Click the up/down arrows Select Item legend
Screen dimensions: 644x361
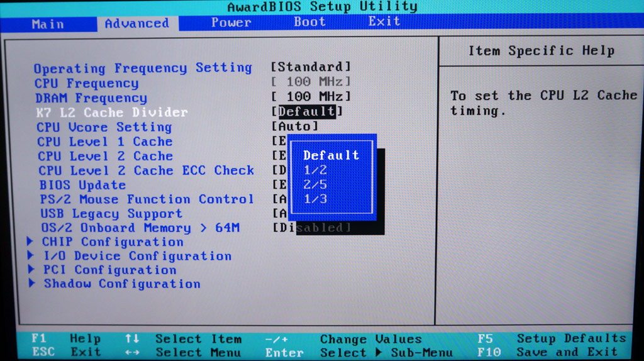184,339
